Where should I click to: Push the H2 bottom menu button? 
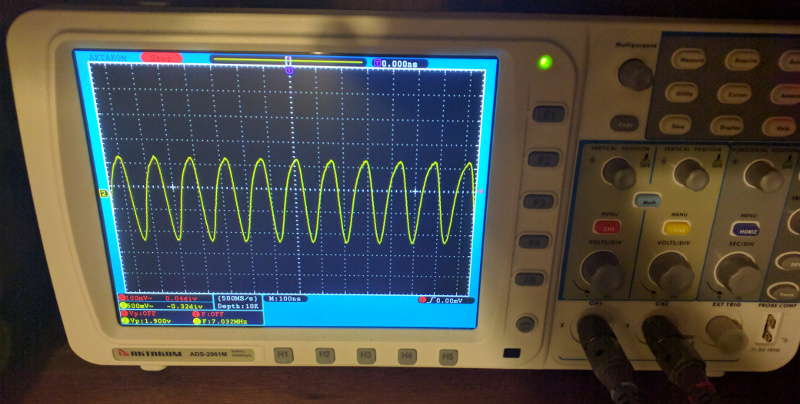point(324,355)
